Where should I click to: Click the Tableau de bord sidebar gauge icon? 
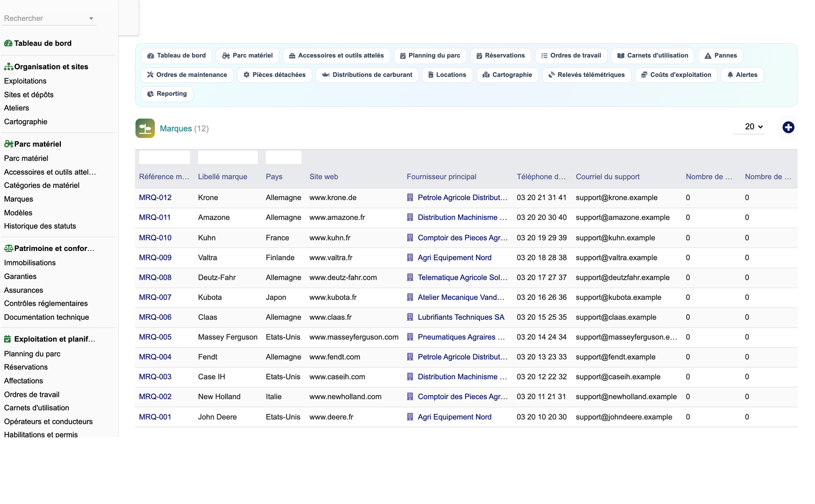pyautogui.click(x=8, y=43)
